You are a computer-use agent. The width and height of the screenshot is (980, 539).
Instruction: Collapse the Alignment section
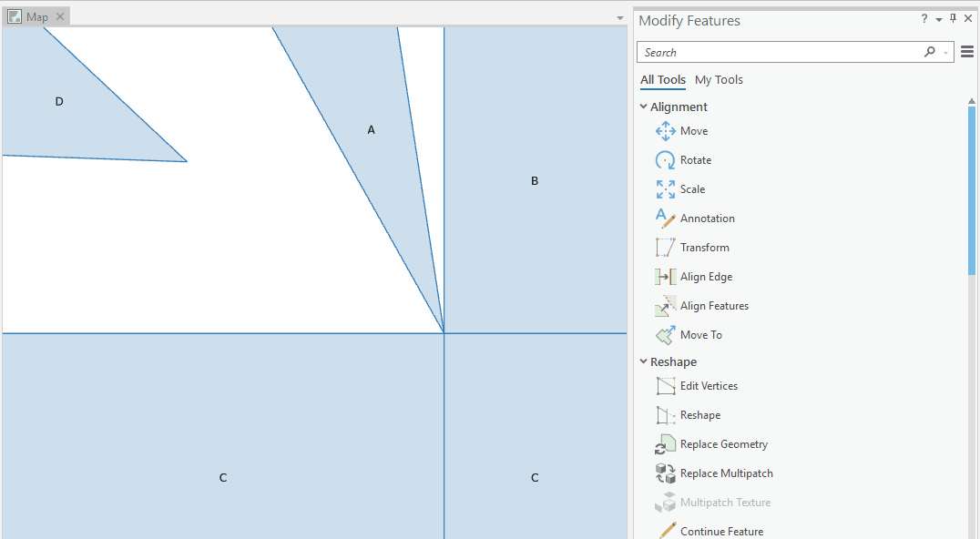[644, 107]
